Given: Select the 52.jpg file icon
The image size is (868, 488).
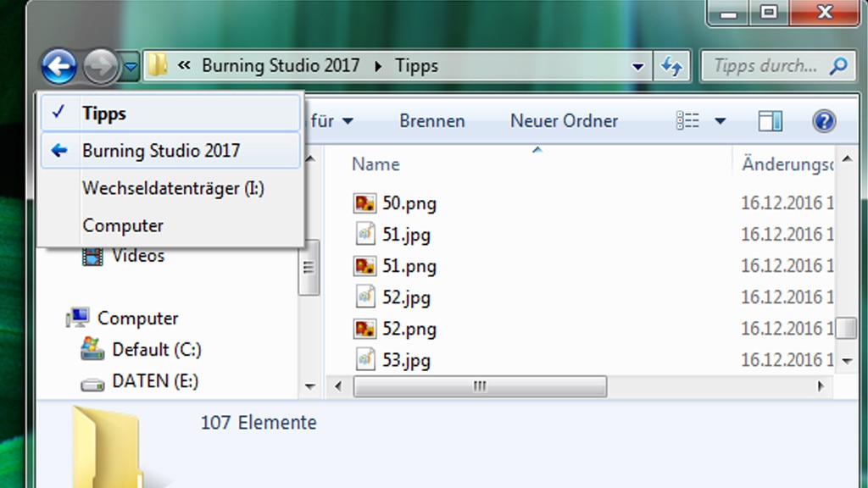Looking at the screenshot, I should tap(364, 297).
